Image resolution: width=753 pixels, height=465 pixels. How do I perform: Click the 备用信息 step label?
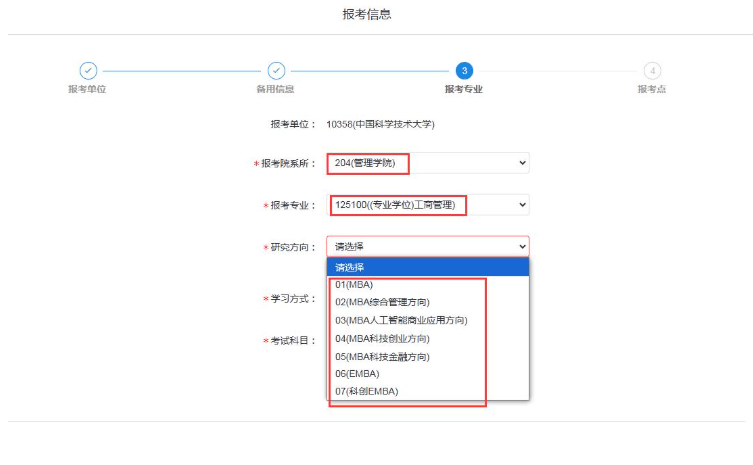[275, 89]
